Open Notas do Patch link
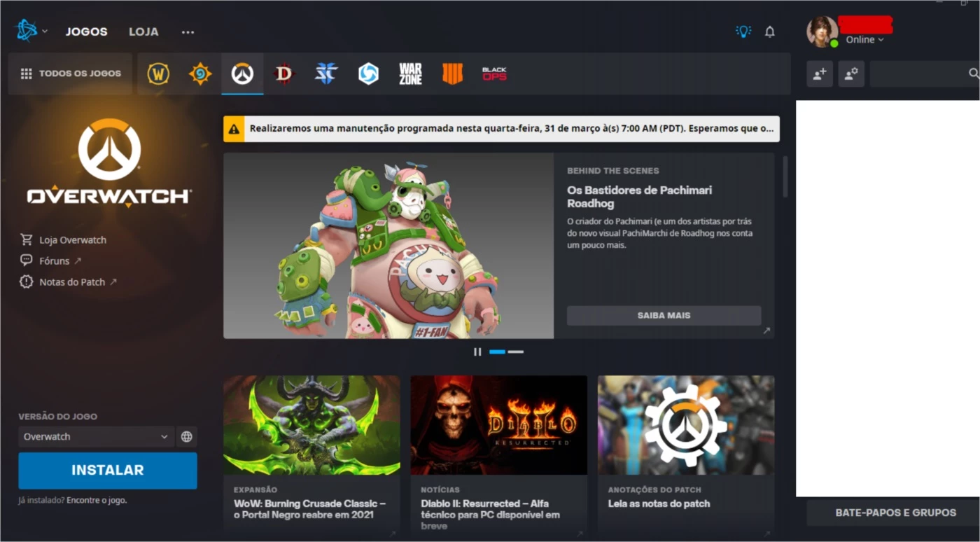 point(69,282)
